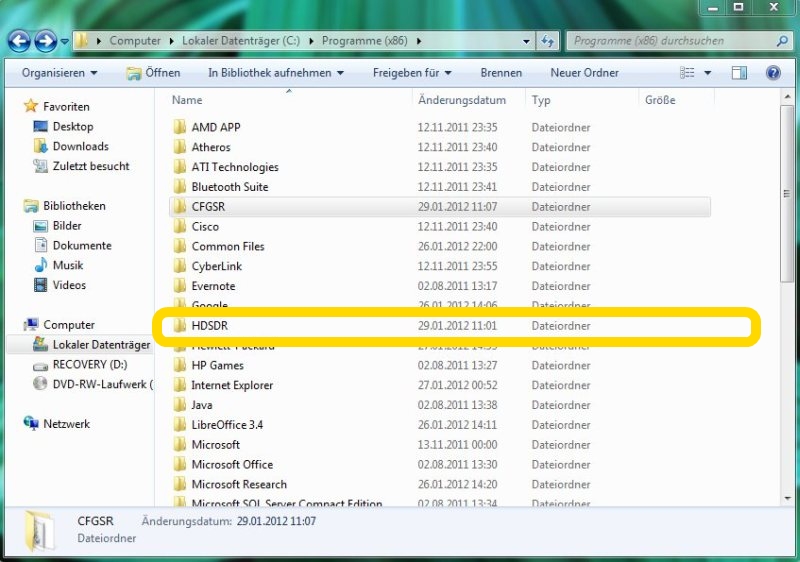This screenshot has height=562, width=800.
Task: Open Downloads in Favoriten sidebar
Action: tap(80, 146)
